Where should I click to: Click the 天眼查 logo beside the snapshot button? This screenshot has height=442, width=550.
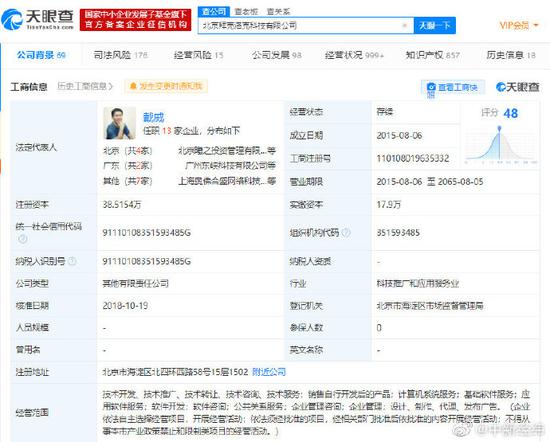click(518, 87)
